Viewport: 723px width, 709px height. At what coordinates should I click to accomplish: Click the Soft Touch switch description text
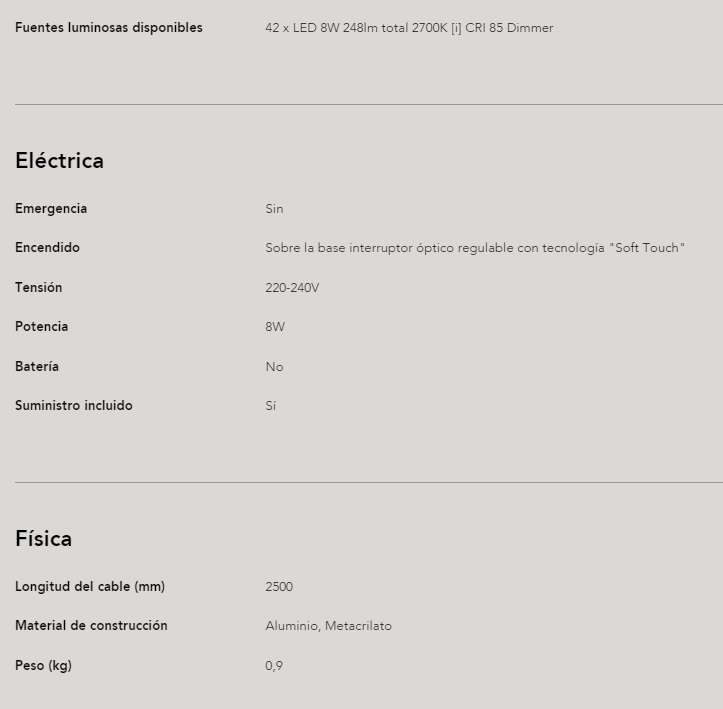tap(475, 248)
